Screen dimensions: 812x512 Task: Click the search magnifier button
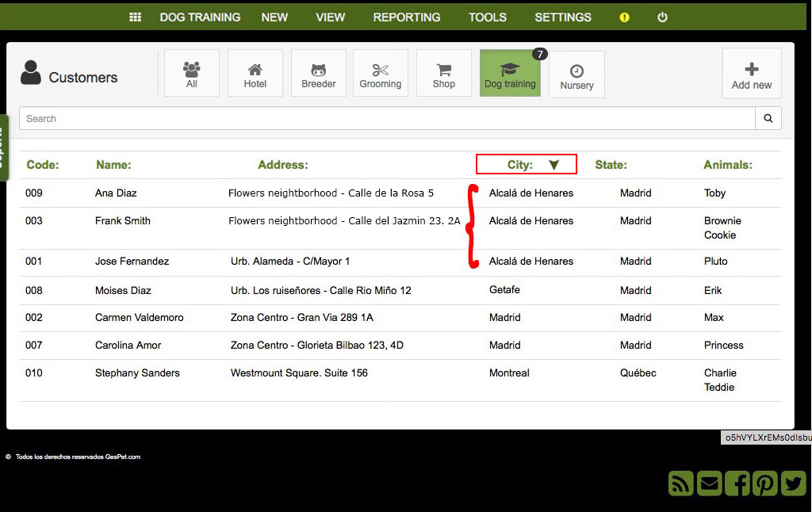[x=768, y=119]
